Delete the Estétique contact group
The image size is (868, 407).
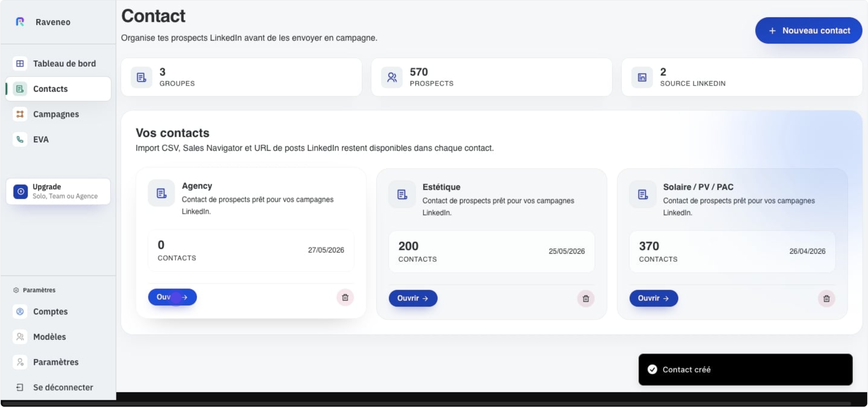pos(586,299)
